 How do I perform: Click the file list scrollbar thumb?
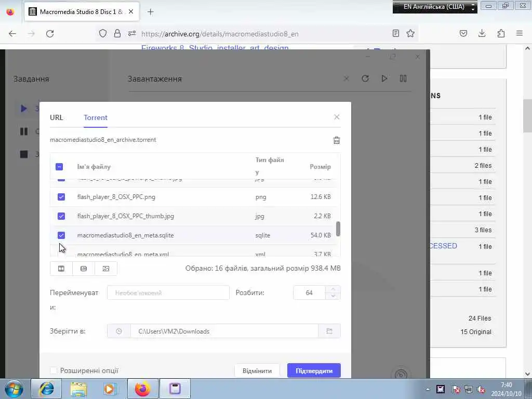tap(338, 229)
